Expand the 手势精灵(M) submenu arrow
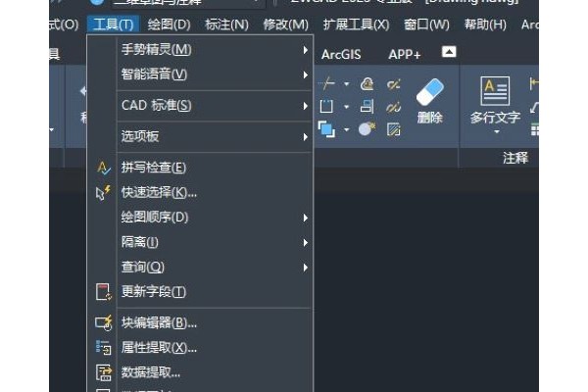 306,50
